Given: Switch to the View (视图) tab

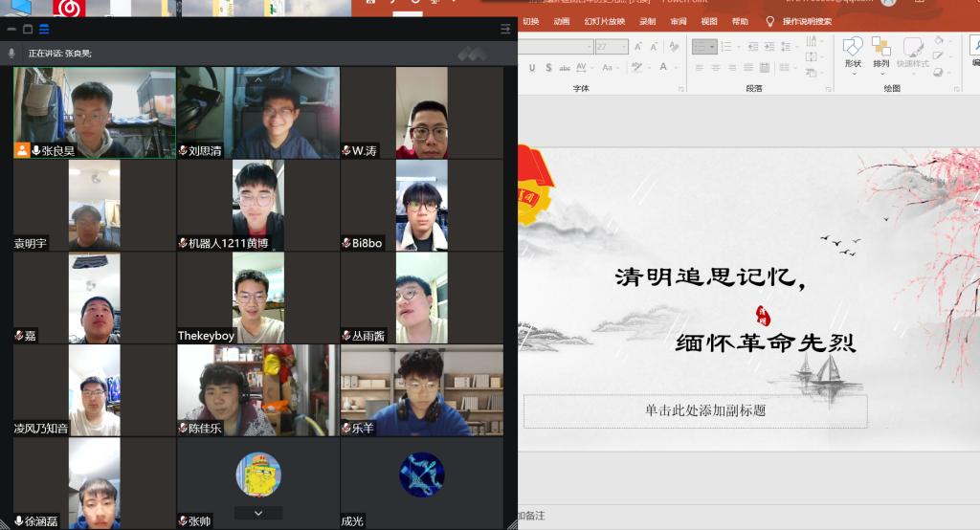Looking at the screenshot, I should tap(709, 21).
